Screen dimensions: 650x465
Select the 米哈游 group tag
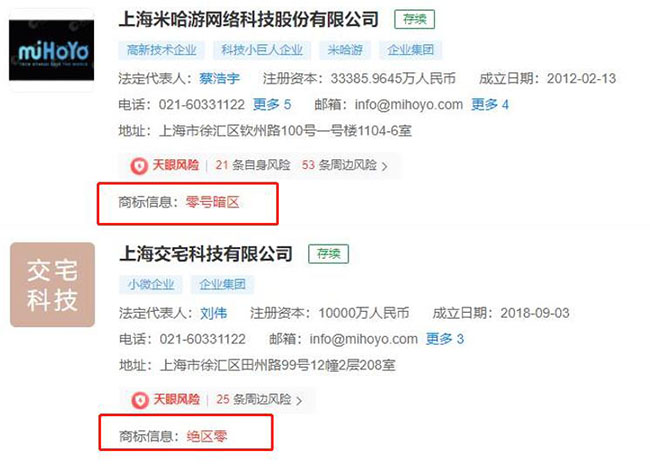click(345, 50)
